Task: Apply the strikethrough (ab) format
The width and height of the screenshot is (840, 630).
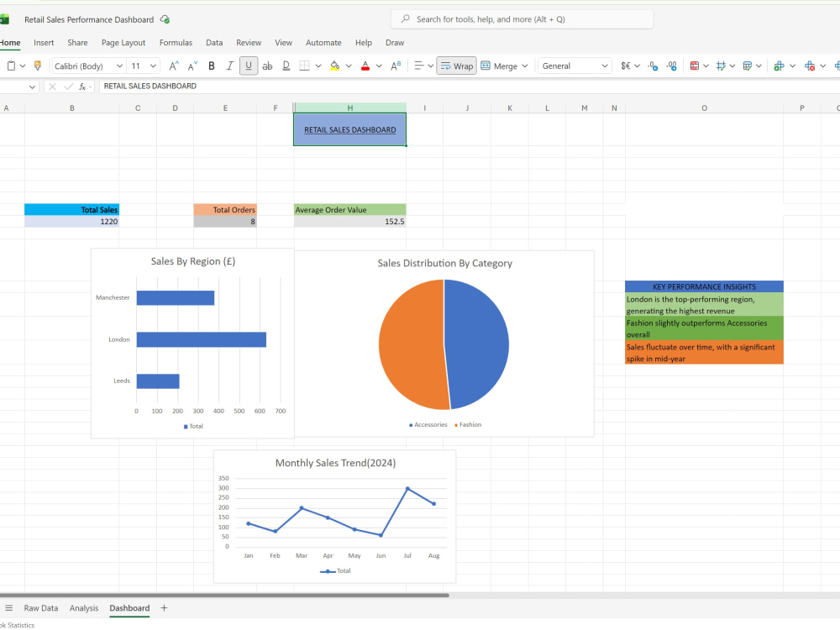Action: [x=267, y=66]
